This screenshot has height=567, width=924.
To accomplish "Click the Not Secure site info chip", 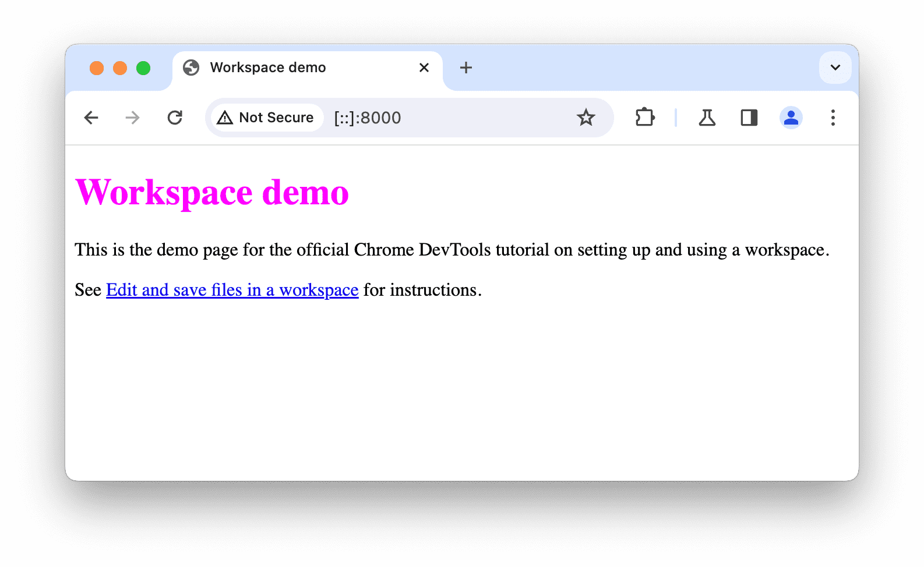I will click(x=266, y=118).
